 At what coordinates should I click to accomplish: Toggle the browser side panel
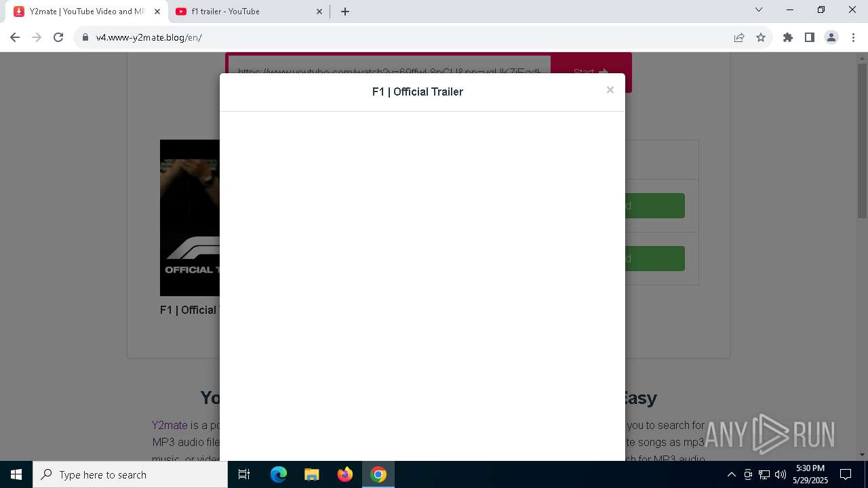[x=810, y=37]
